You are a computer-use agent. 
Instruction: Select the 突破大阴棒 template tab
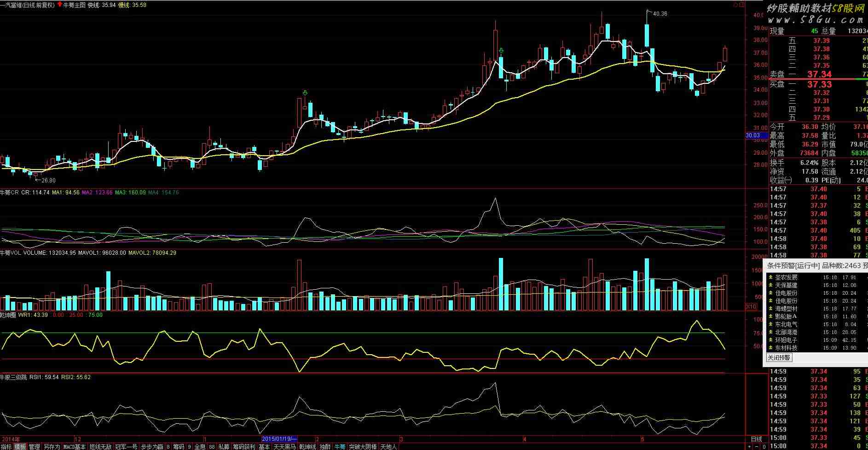(363, 446)
